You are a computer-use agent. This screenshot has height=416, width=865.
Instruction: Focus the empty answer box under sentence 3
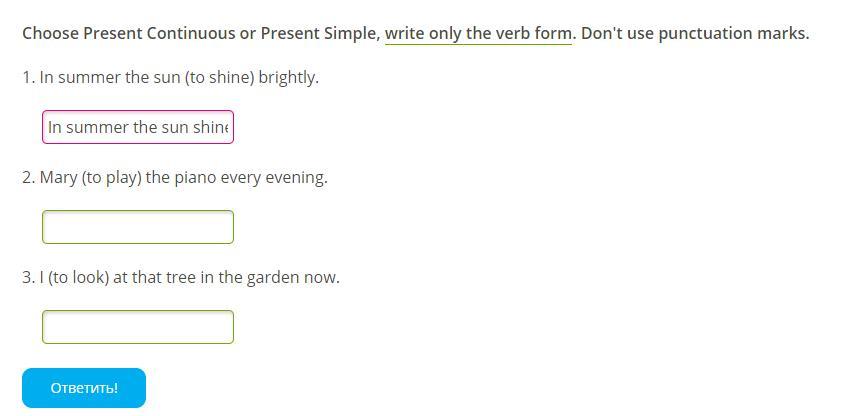click(138, 327)
